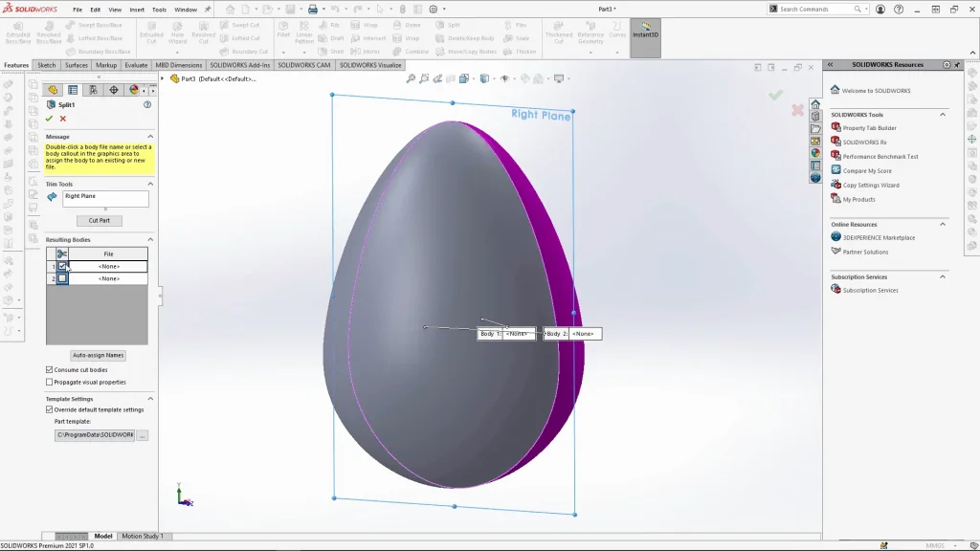
Task: Open Property Tab Builder tool
Action: click(869, 128)
